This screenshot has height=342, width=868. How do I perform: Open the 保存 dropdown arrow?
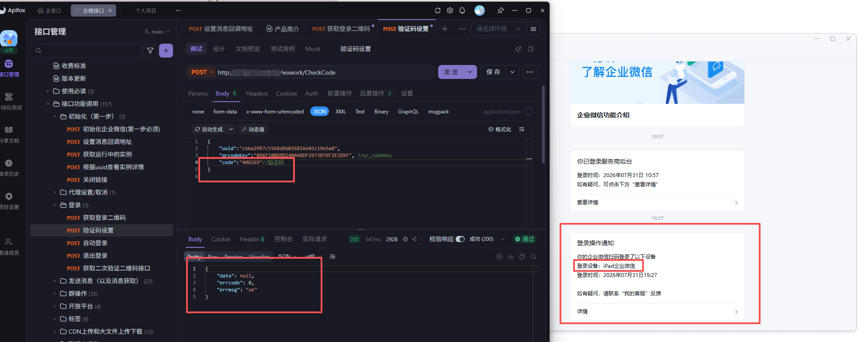click(x=512, y=72)
